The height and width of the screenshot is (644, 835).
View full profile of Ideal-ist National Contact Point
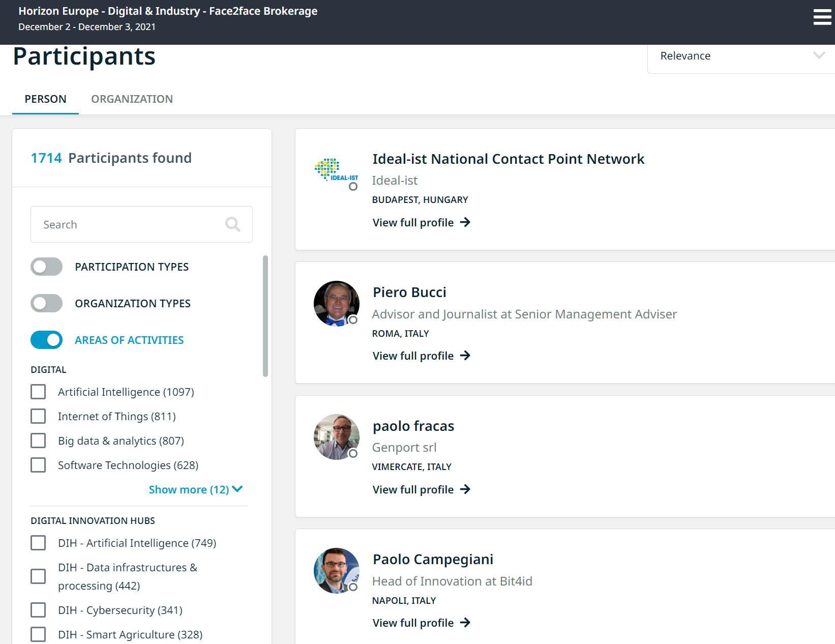[x=422, y=222]
